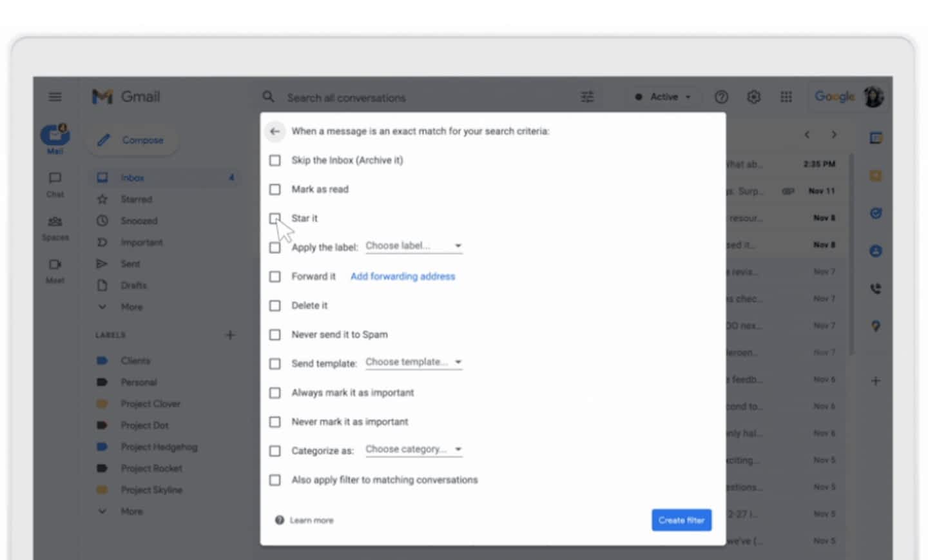
Task: Open the Settings gear icon
Action: pyautogui.click(x=753, y=97)
